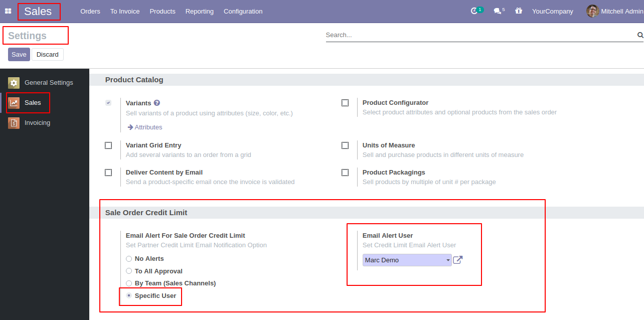Click the arrow icon before Attributes
Viewport: 644px width, 320px height.
coord(130,127)
